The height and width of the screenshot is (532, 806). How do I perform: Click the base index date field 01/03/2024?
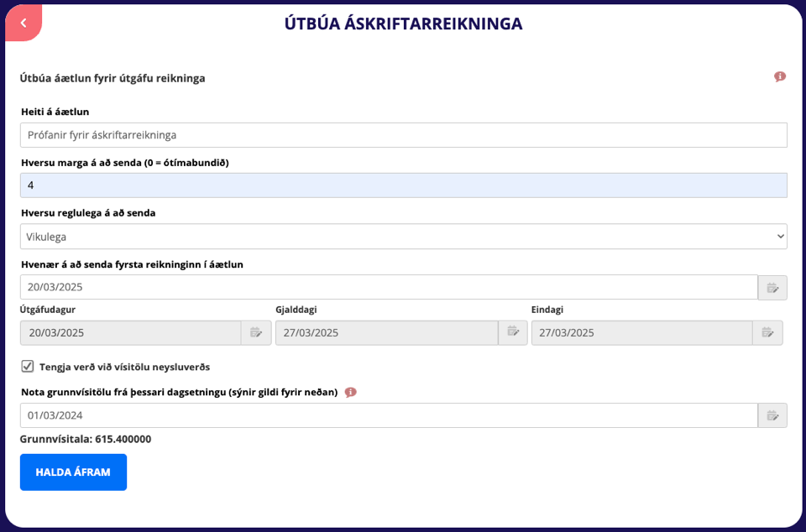(389, 415)
